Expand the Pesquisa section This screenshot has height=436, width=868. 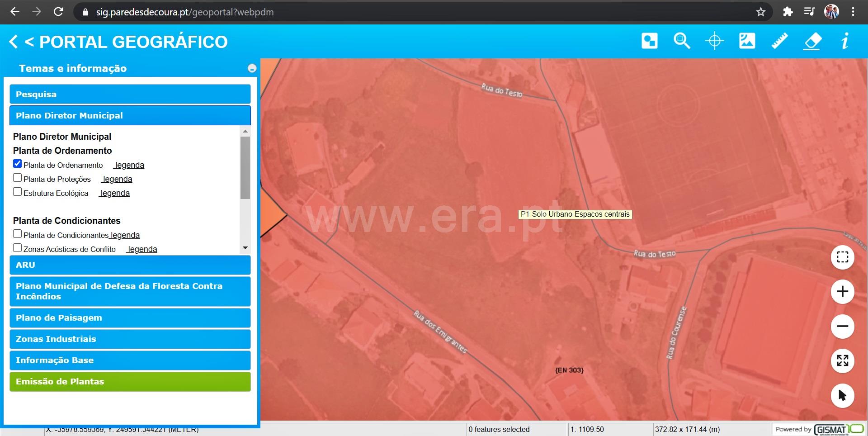coord(130,94)
